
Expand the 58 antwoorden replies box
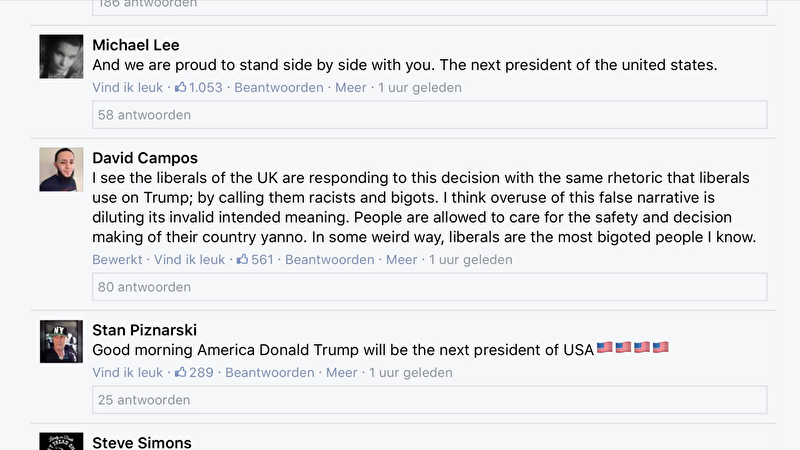[430, 115]
